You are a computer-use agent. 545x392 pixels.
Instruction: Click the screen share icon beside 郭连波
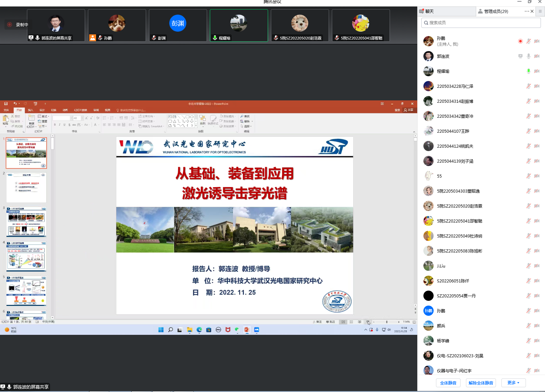tap(520, 56)
